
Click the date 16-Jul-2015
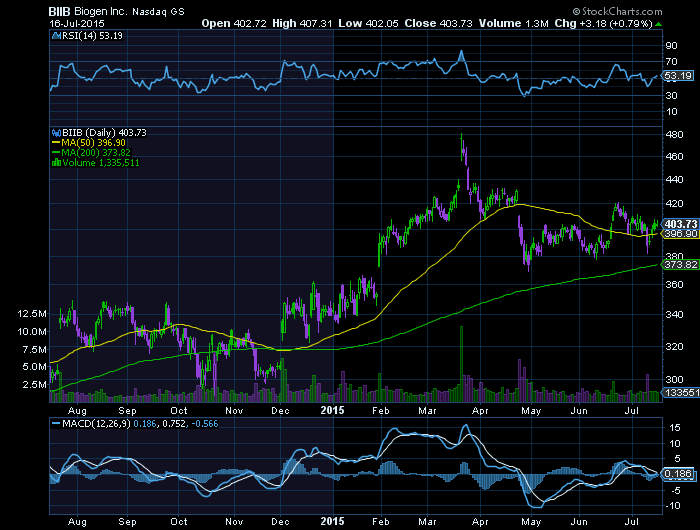(77, 23)
